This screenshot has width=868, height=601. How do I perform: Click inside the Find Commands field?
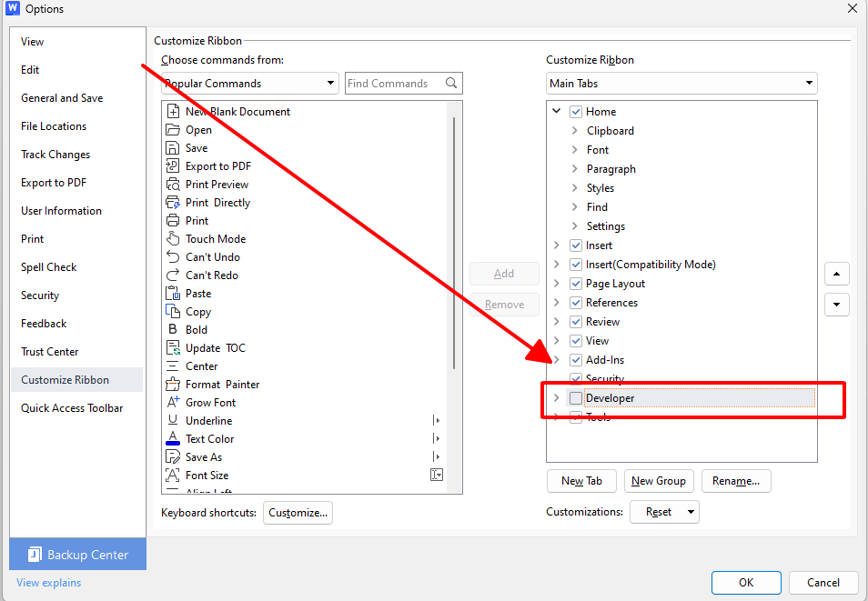394,83
